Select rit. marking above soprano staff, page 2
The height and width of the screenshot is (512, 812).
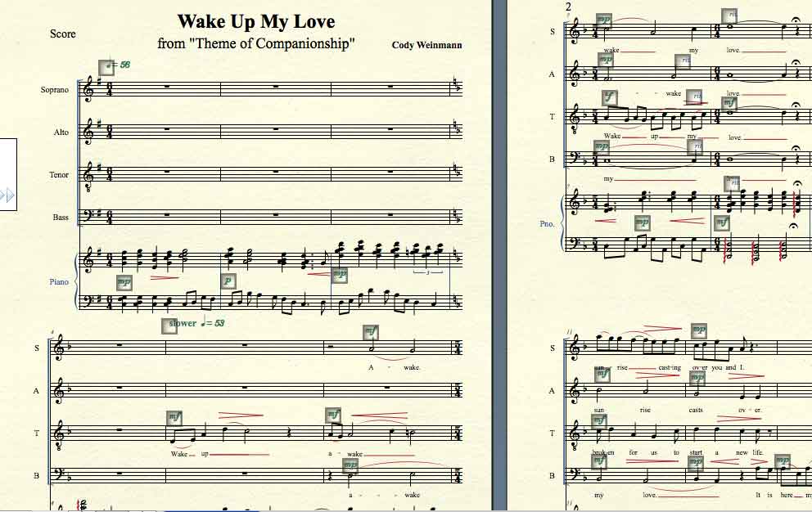729,16
